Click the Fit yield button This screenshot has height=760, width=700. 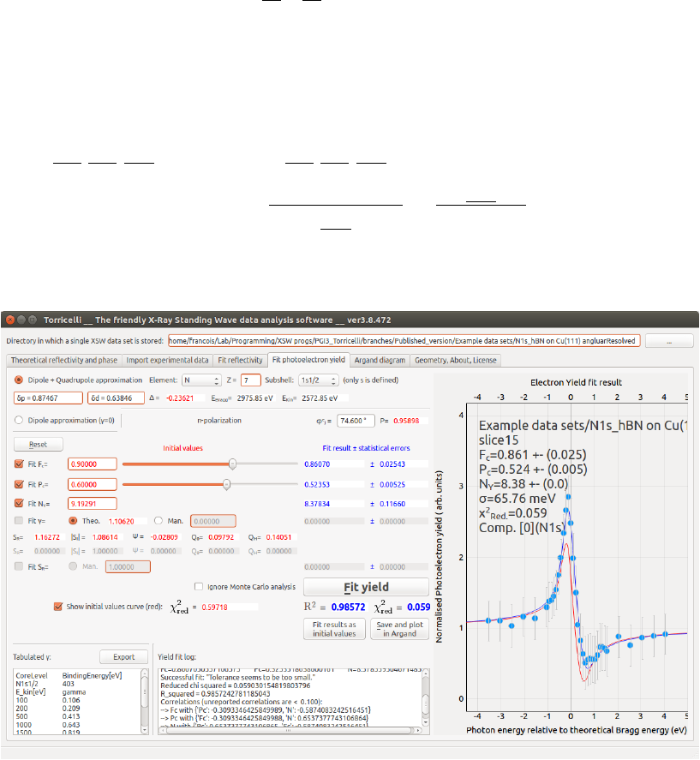(366, 587)
